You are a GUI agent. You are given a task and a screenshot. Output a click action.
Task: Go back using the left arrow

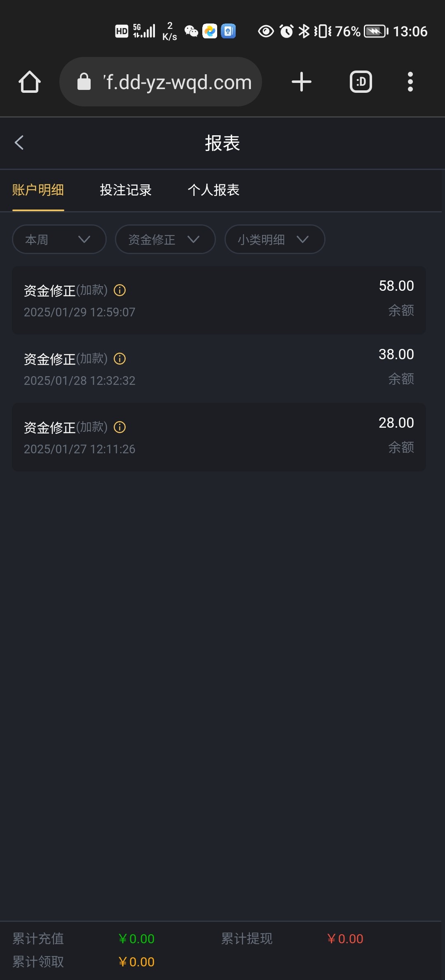pos(19,143)
